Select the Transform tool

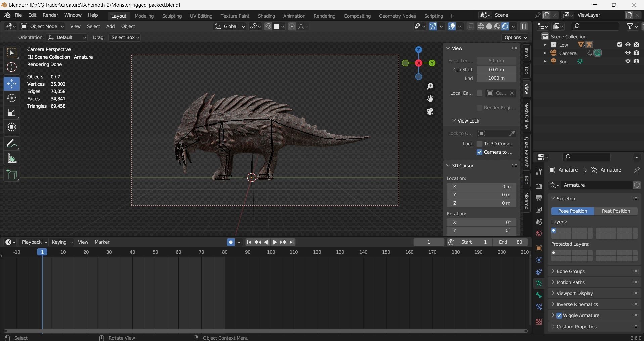(12, 127)
